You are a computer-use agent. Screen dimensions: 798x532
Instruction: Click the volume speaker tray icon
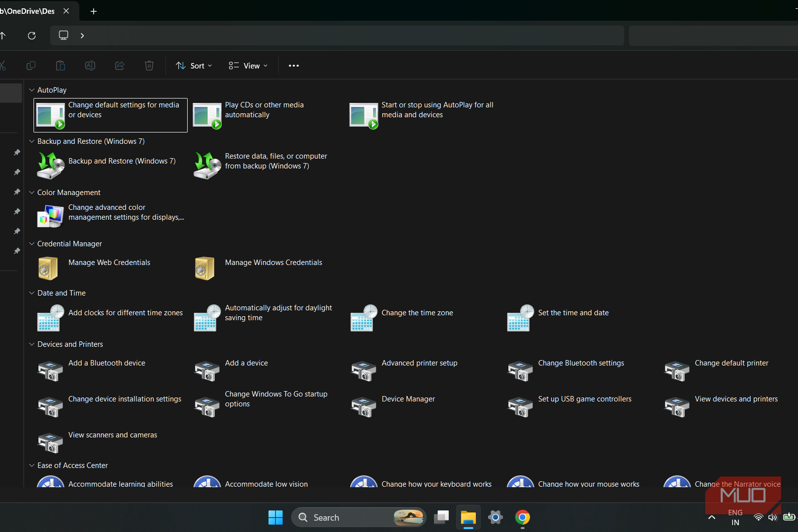coord(772,517)
